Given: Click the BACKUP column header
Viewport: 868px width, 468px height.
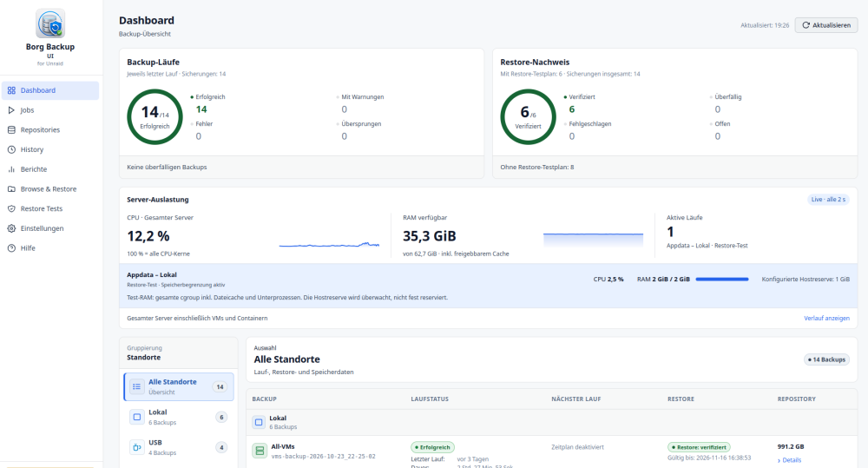Looking at the screenshot, I should 264,399.
